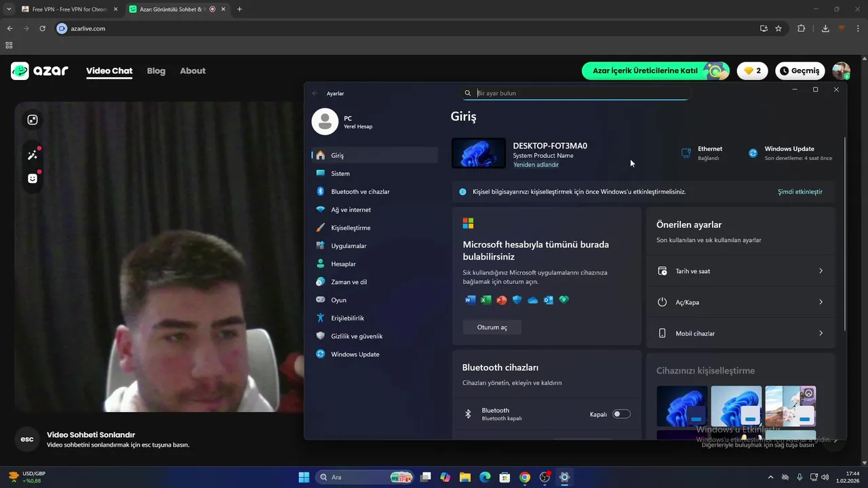Click the Oturum aç sign-in button
868x488 pixels.
pos(492,327)
